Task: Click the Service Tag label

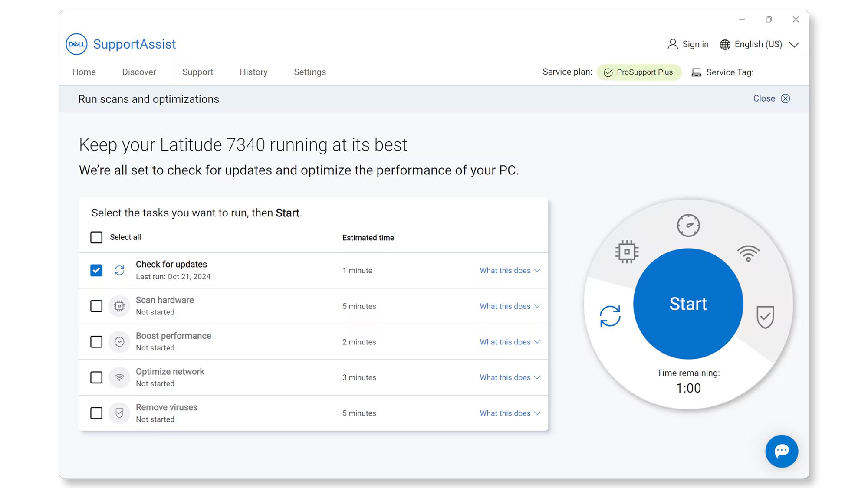Action: click(730, 72)
